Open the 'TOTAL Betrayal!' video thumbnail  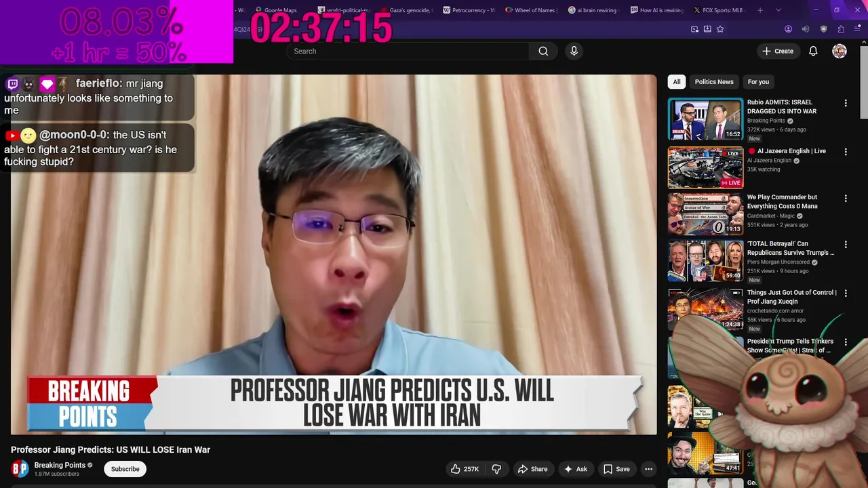coord(705,260)
